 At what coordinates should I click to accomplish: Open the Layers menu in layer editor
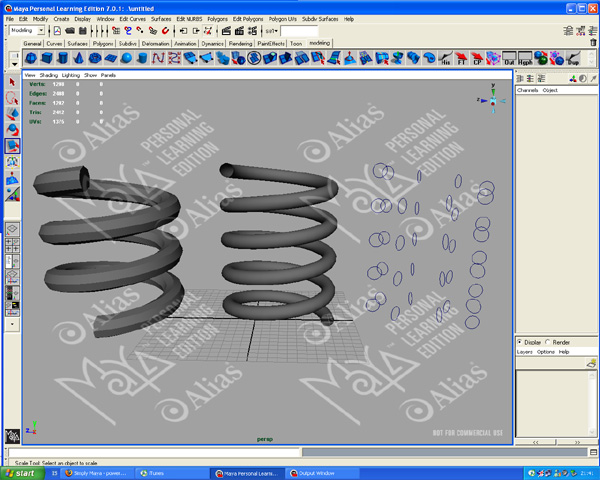(x=525, y=352)
